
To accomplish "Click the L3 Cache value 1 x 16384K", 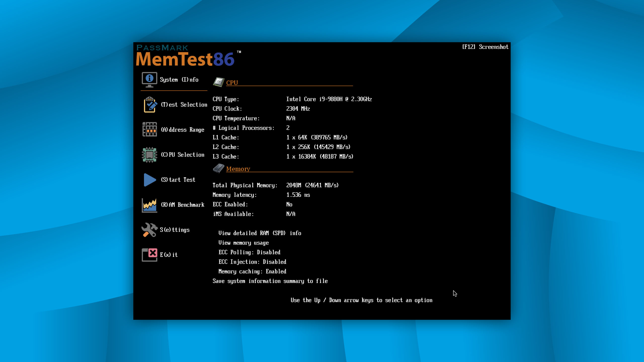I will click(320, 156).
